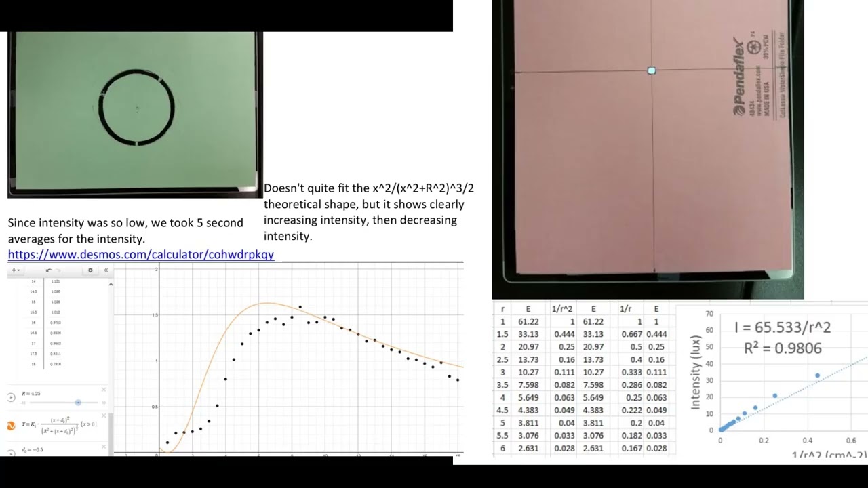The image size is (868, 488).
Task: Play the R = 4.25 slider animation
Action: [x=11, y=398]
